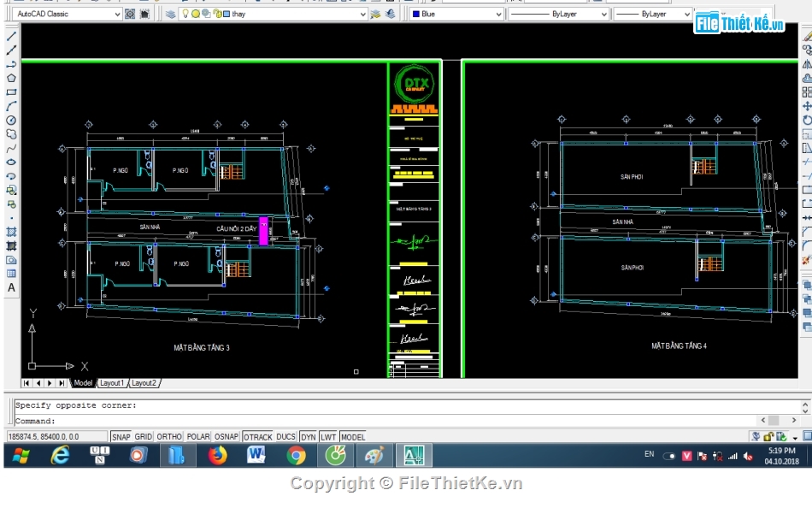Select the Array tool in Modify toolbar
The image size is (812, 508).
point(807,92)
